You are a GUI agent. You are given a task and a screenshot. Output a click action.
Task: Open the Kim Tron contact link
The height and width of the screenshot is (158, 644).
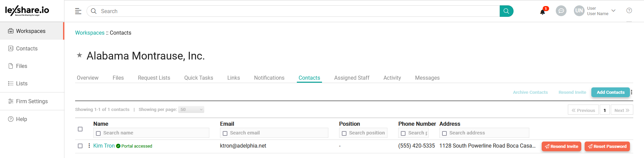tap(104, 146)
